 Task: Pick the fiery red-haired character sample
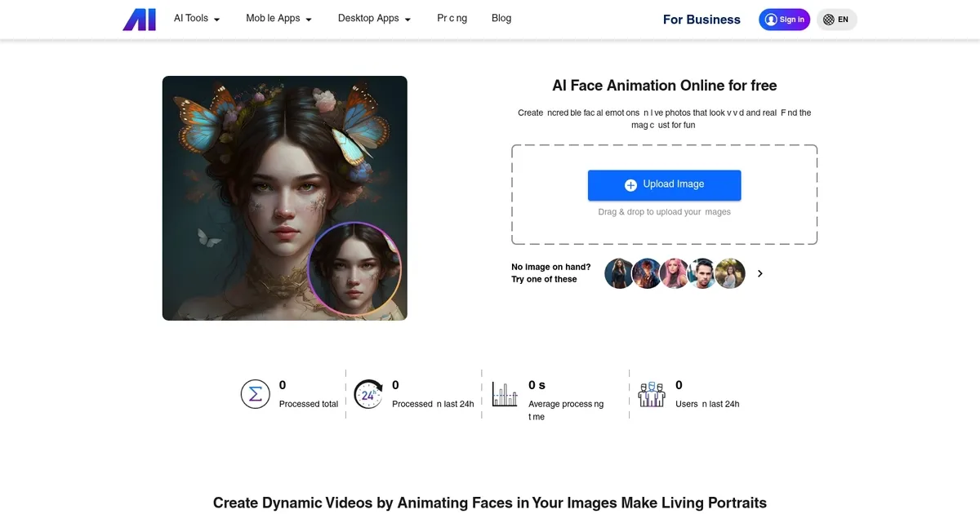pos(647,274)
